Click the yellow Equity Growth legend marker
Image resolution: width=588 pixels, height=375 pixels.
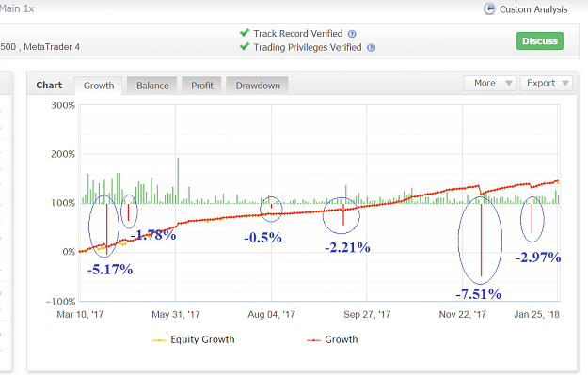point(159,340)
